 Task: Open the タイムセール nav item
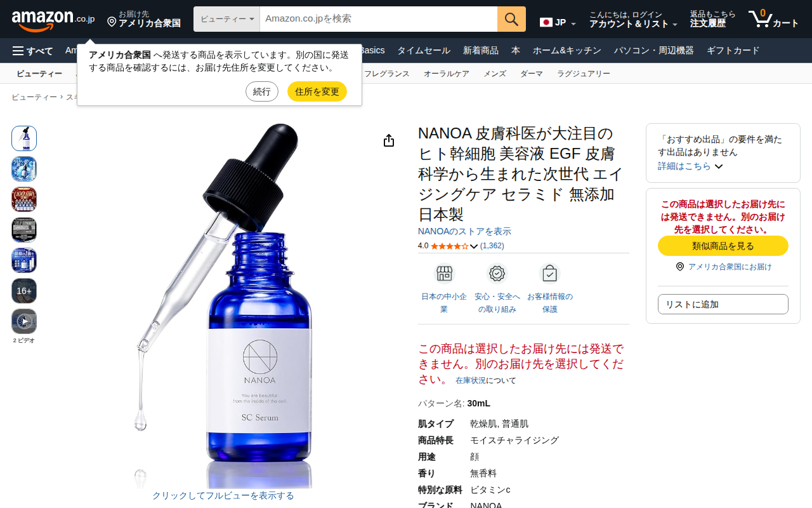tap(424, 51)
